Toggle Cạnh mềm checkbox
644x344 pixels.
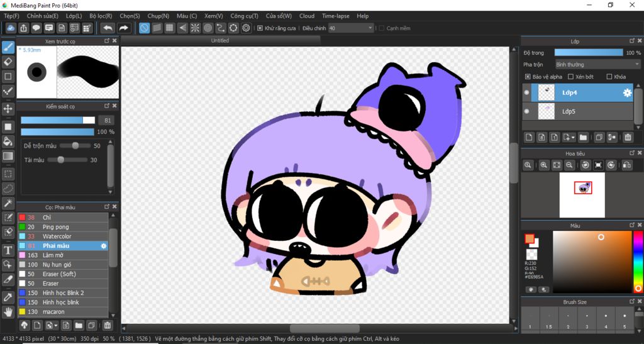(x=382, y=28)
